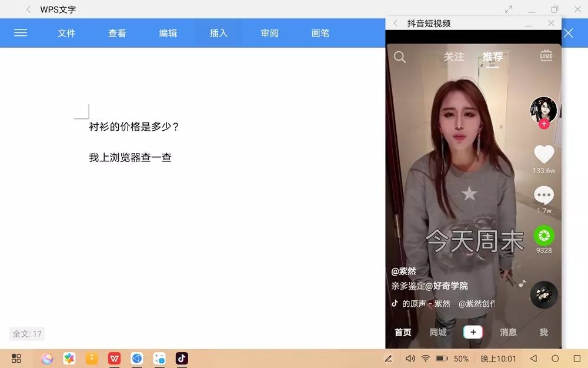Go back from WPS文字 title bar

point(28,9)
